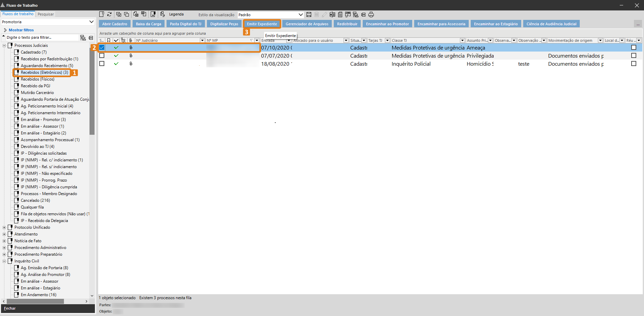Click the tree grouping toolbar icon

click(x=356, y=14)
